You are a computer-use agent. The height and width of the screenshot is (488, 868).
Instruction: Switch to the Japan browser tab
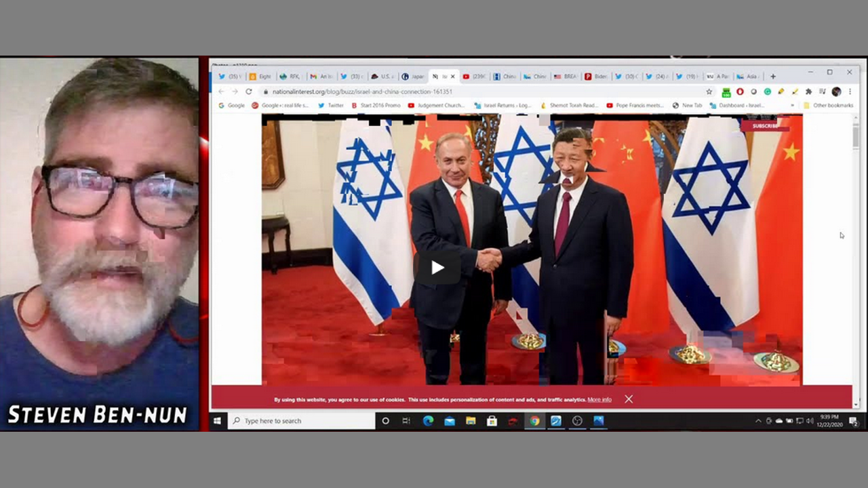414,77
